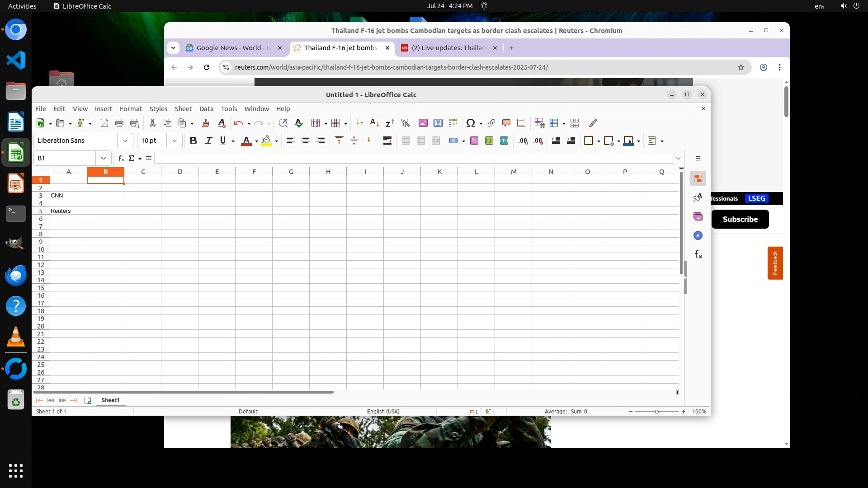Viewport: 868px width, 488px height.
Task: Click the Sort Ascending toolbar icon
Action: click(374, 123)
